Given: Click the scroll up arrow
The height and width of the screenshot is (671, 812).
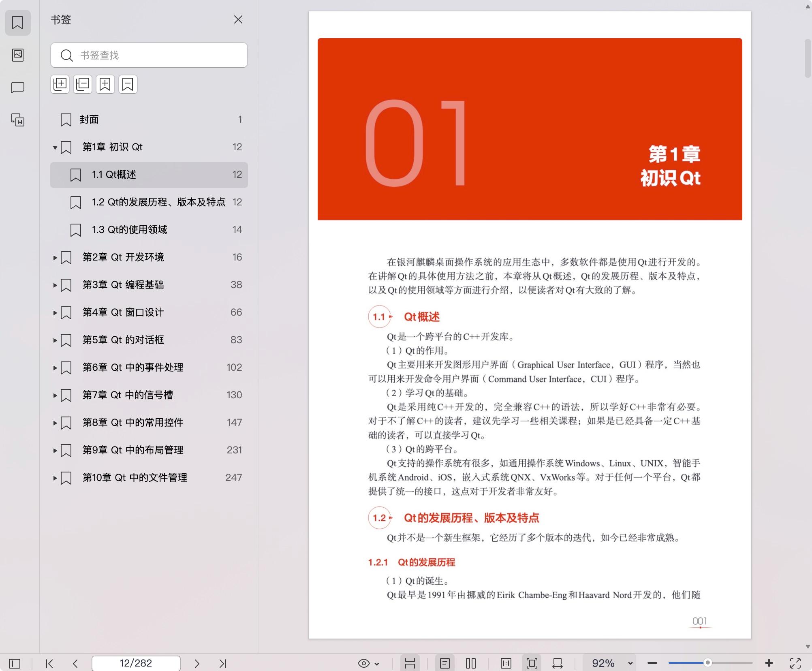Looking at the screenshot, I should (x=808, y=6).
